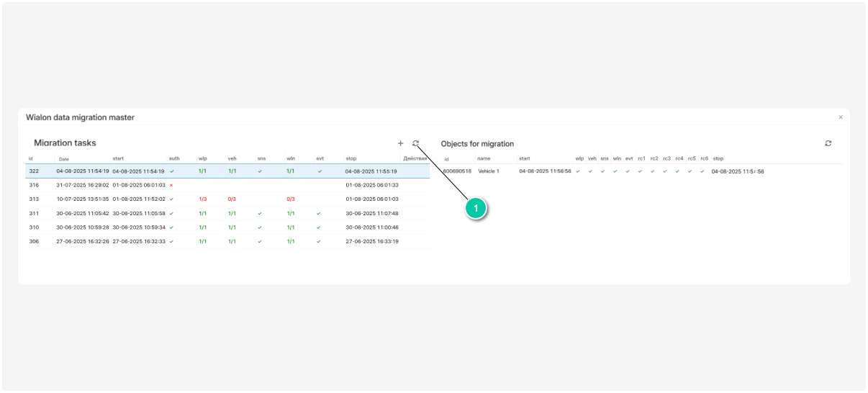Click the rc6 checkmark for Vehicle 1
868x393 pixels.
click(x=702, y=171)
